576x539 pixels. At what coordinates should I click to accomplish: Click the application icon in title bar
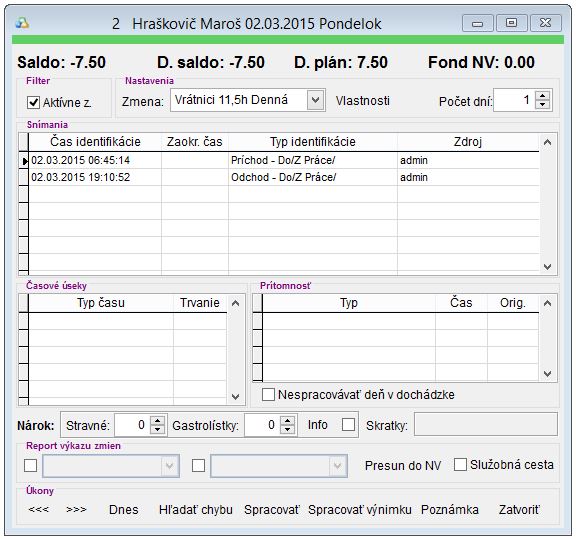[22, 24]
